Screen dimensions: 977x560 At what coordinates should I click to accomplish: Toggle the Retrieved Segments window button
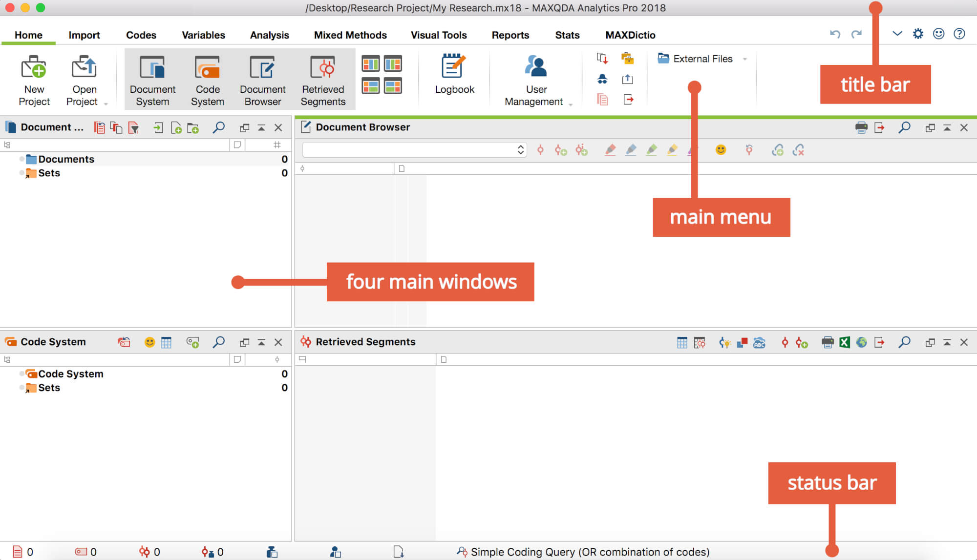pyautogui.click(x=323, y=80)
